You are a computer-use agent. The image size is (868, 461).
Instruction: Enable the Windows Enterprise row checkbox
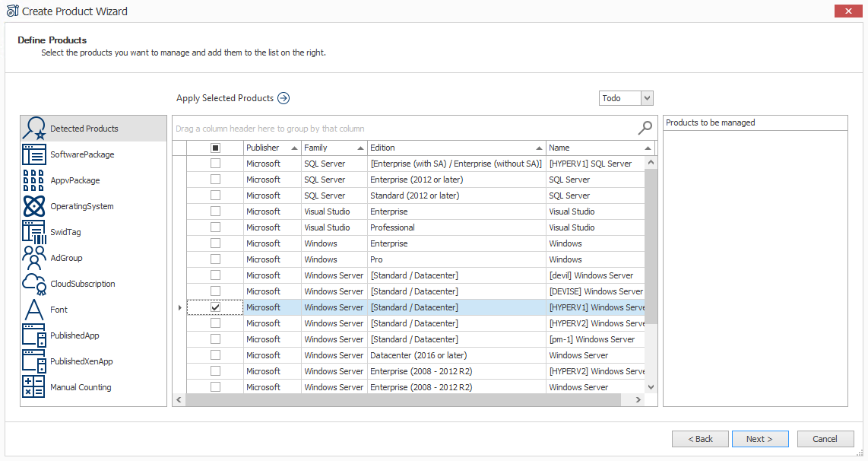215,243
